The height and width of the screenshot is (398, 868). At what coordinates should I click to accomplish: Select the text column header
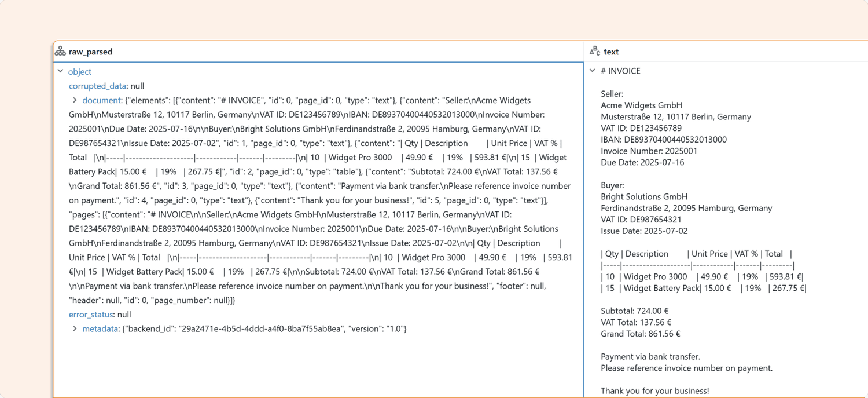pyautogui.click(x=611, y=51)
